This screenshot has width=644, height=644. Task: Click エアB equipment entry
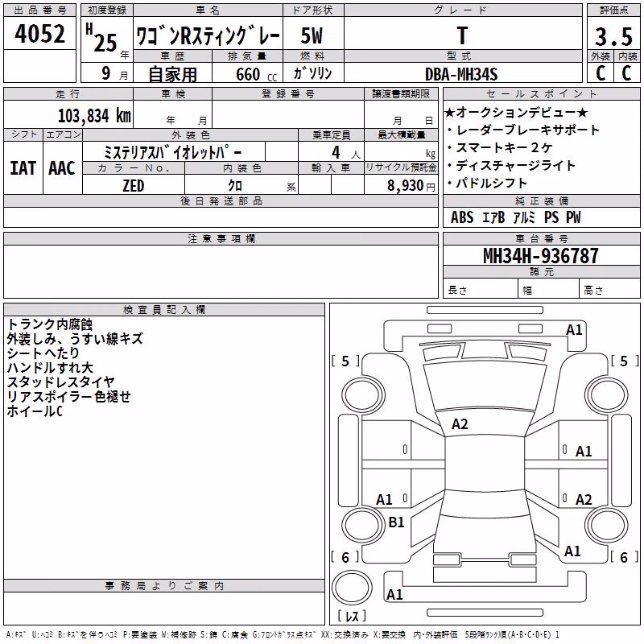click(x=493, y=217)
